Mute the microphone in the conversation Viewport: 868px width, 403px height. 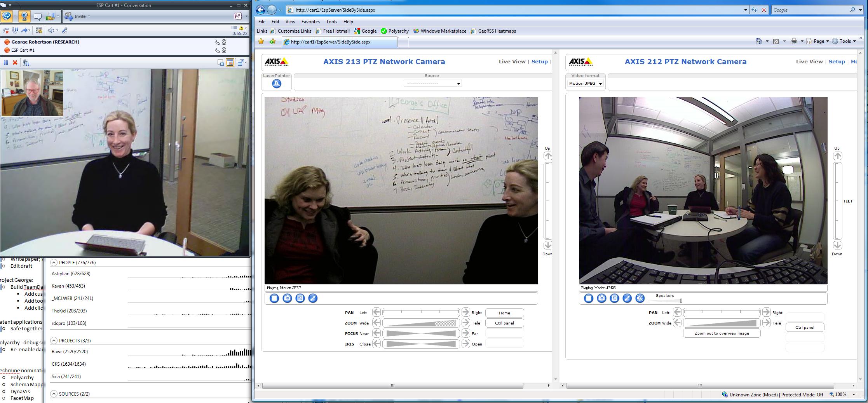(x=65, y=30)
